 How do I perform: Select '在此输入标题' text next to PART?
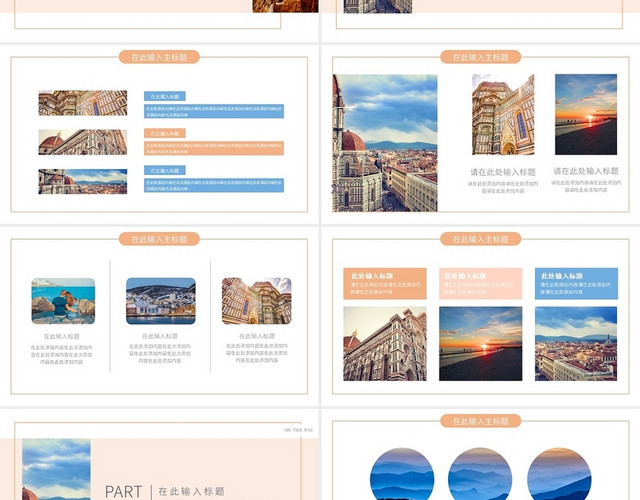191,491
